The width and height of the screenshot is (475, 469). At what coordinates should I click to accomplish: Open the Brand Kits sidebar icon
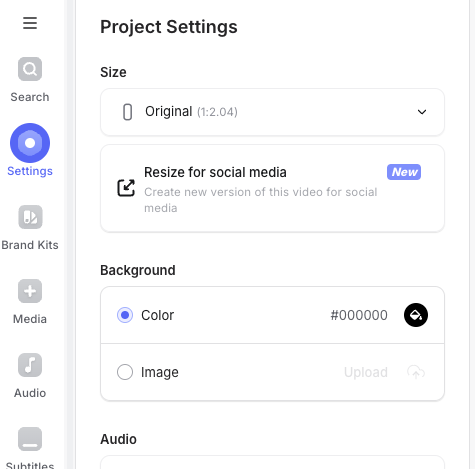[x=30, y=217]
